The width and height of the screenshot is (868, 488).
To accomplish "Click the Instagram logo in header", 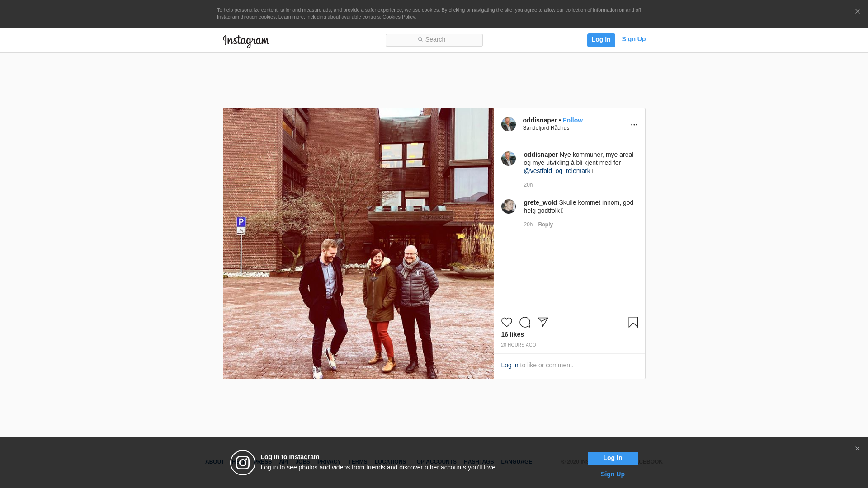I will [x=246, y=41].
